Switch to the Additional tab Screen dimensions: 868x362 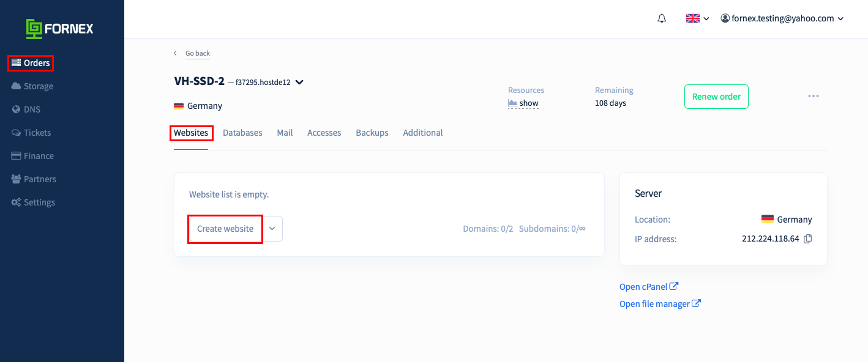click(423, 133)
